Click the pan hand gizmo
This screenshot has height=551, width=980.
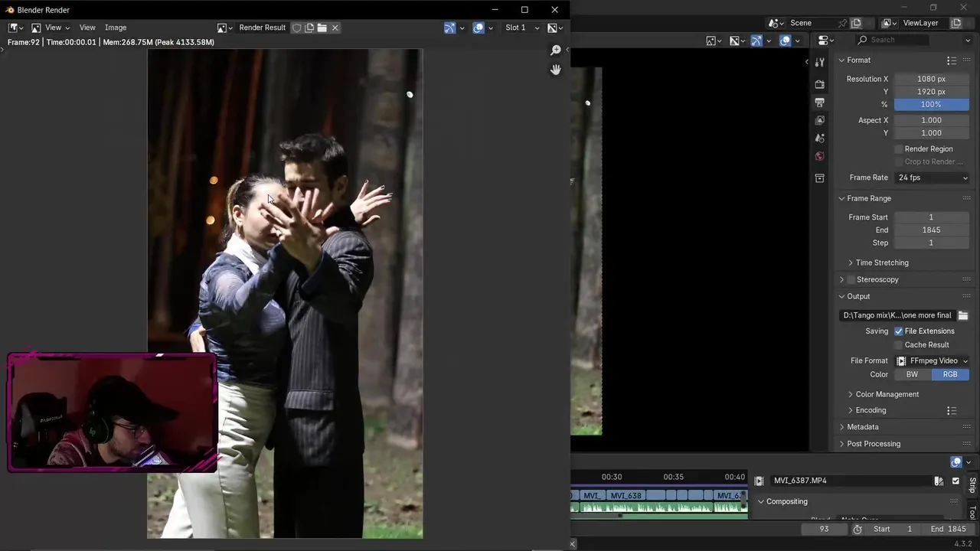556,69
